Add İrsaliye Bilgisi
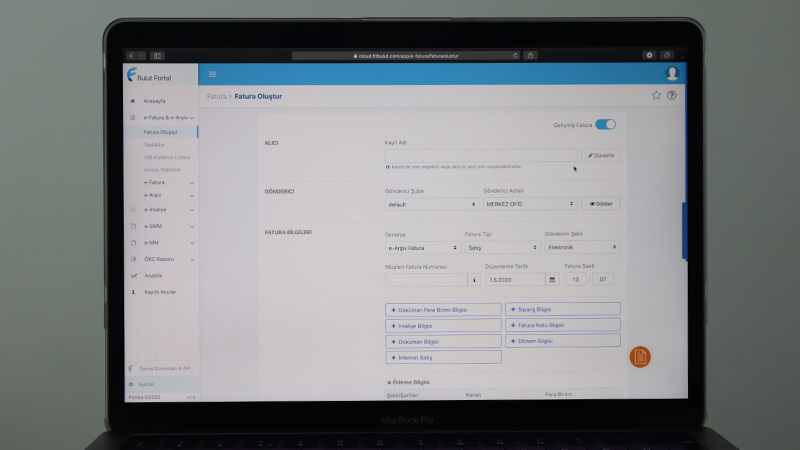 443,326
